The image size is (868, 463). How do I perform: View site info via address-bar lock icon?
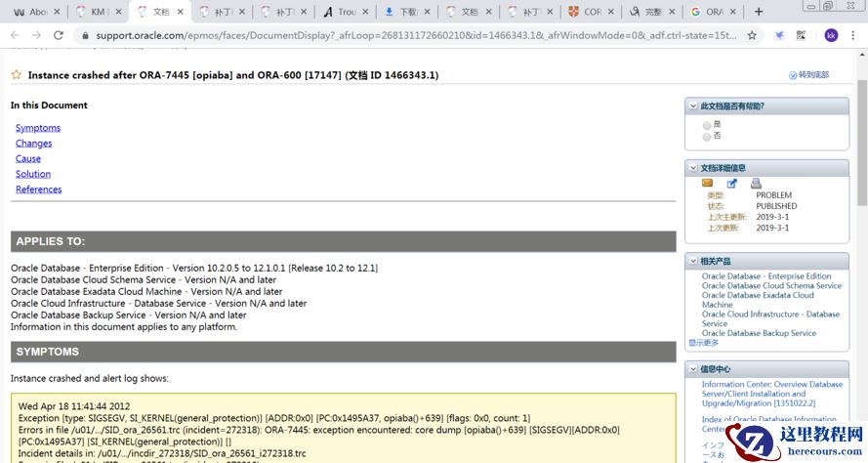85,35
